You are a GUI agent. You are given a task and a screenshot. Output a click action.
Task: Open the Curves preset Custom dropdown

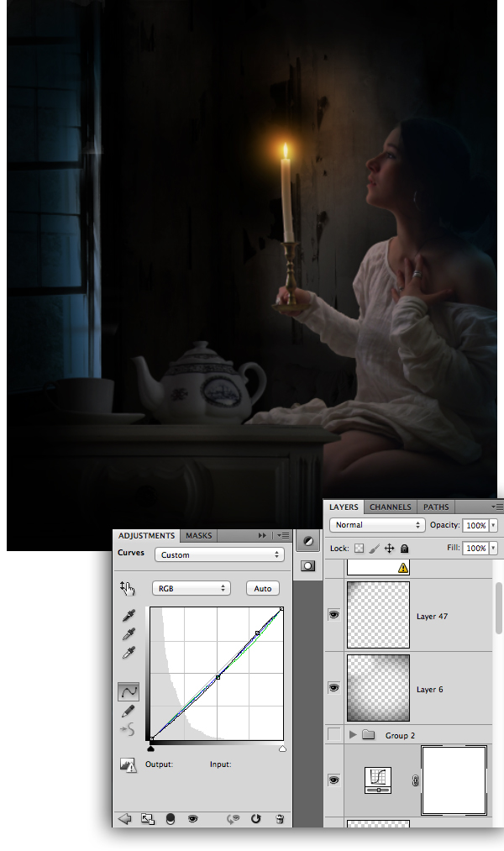click(x=219, y=554)
